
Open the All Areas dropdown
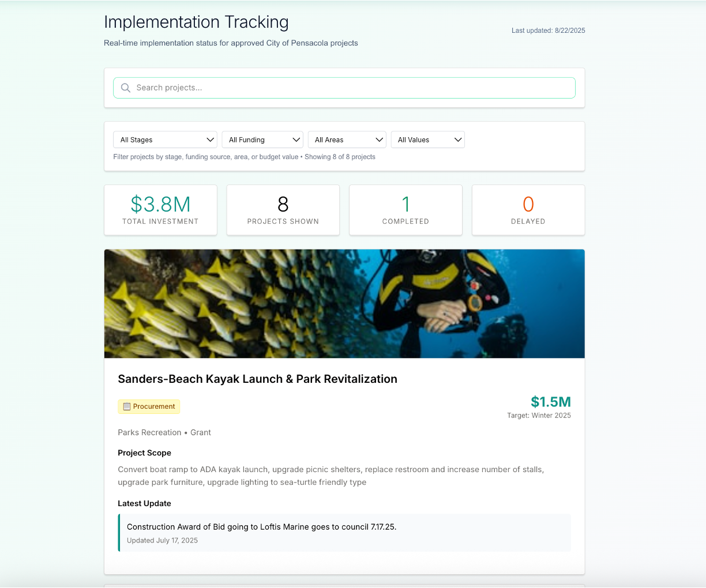347,140
